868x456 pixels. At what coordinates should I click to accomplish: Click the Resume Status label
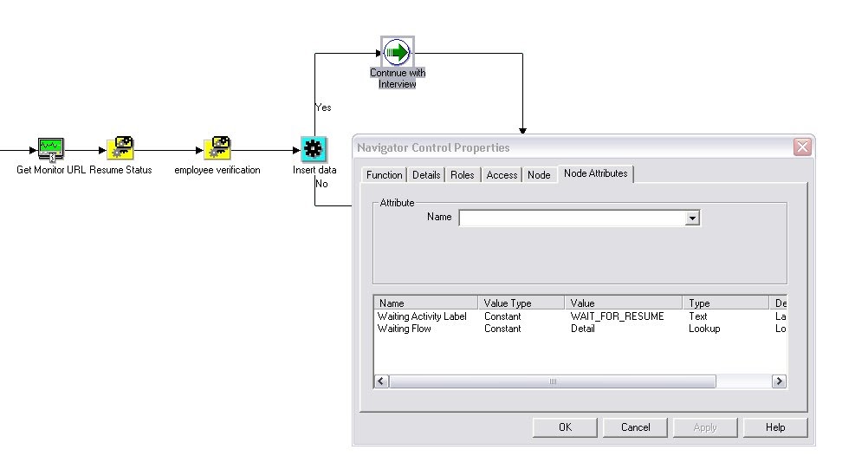pyautogui.click(x=120, y=170)
